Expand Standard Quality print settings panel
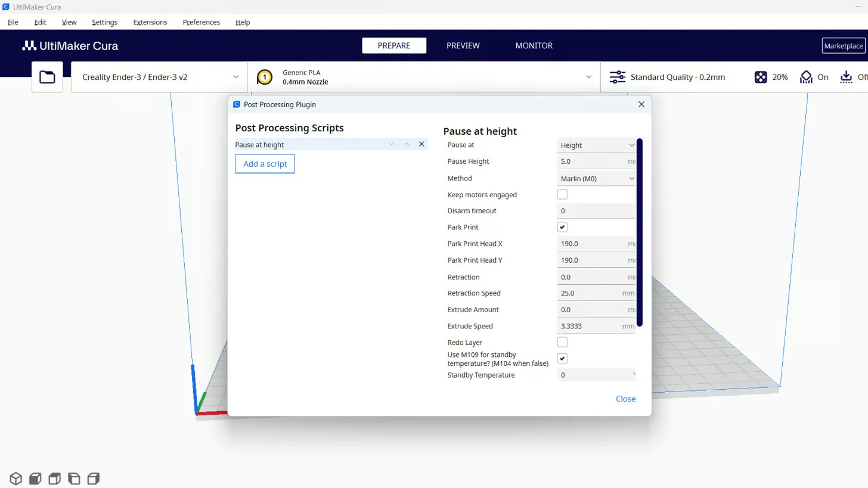The image size is (868, 488). click(x=734, y=77)
